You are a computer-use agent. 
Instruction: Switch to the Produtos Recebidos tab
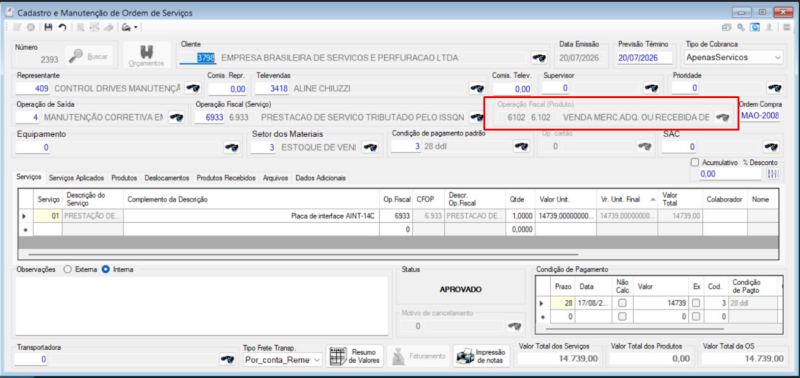(x=226, y=178)
